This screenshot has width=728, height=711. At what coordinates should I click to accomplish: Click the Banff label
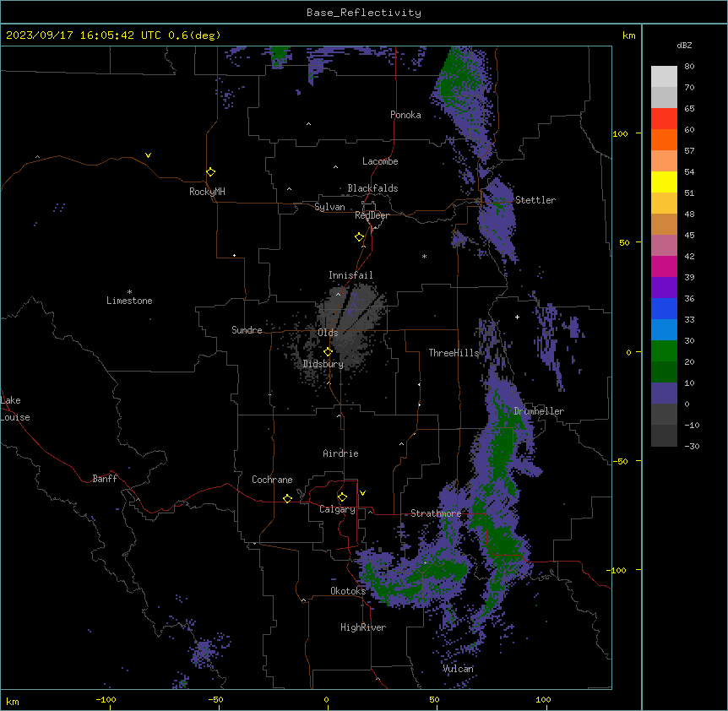click(x=105, y=479)
